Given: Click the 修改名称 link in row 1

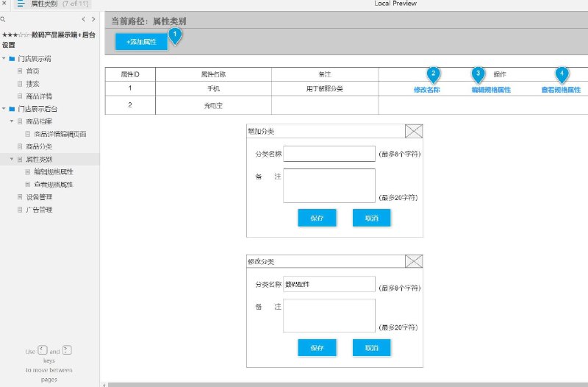Looking at the screenshot, I should (427, 90).
